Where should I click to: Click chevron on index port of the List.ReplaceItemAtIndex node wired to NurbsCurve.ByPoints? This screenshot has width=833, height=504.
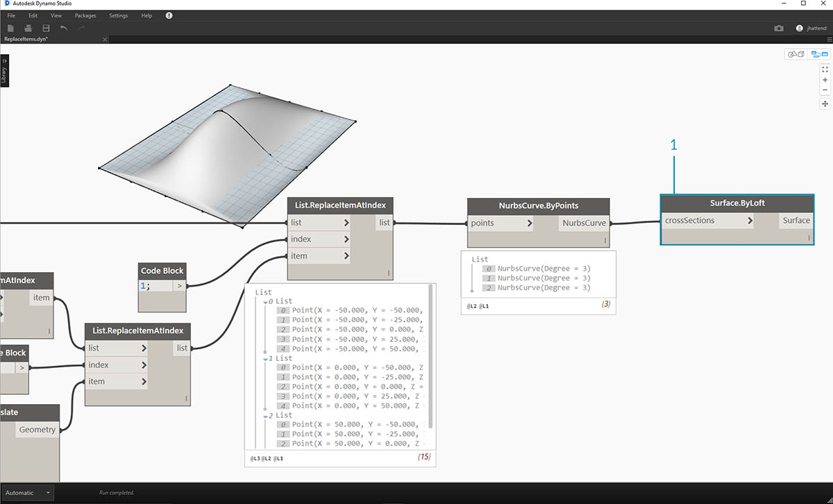click(346, 240)
